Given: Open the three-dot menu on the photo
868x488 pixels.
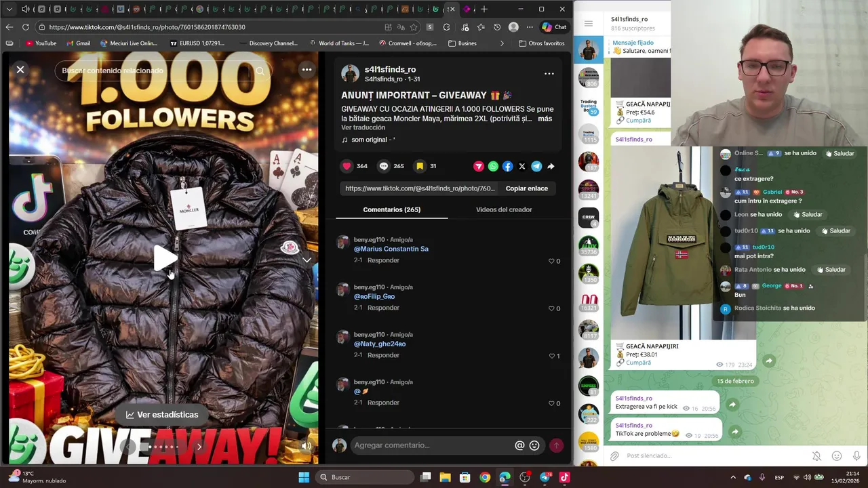Looking at the screenshot, I should pyautogui.click(x=307, y=69).
